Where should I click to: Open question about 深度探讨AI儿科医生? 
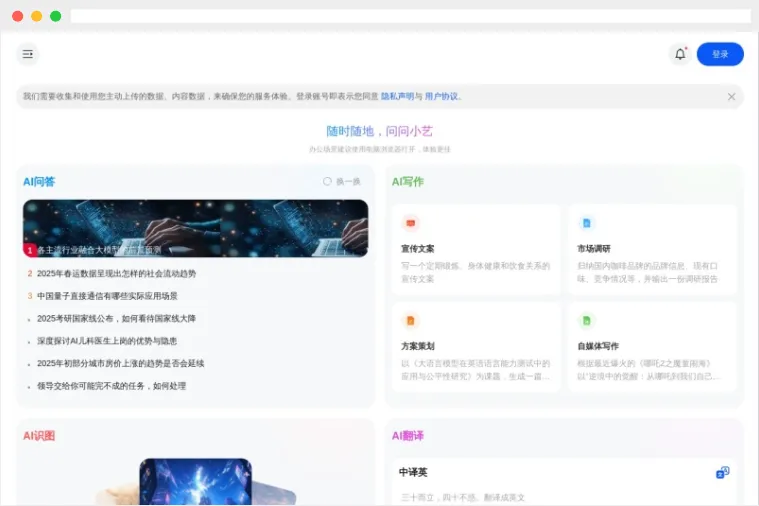[107, 341]
